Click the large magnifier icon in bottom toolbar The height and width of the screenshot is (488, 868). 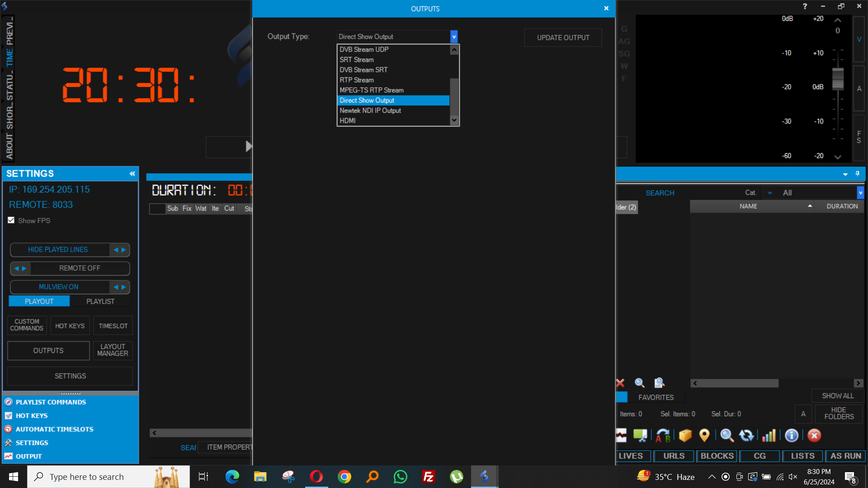point(727,436)
